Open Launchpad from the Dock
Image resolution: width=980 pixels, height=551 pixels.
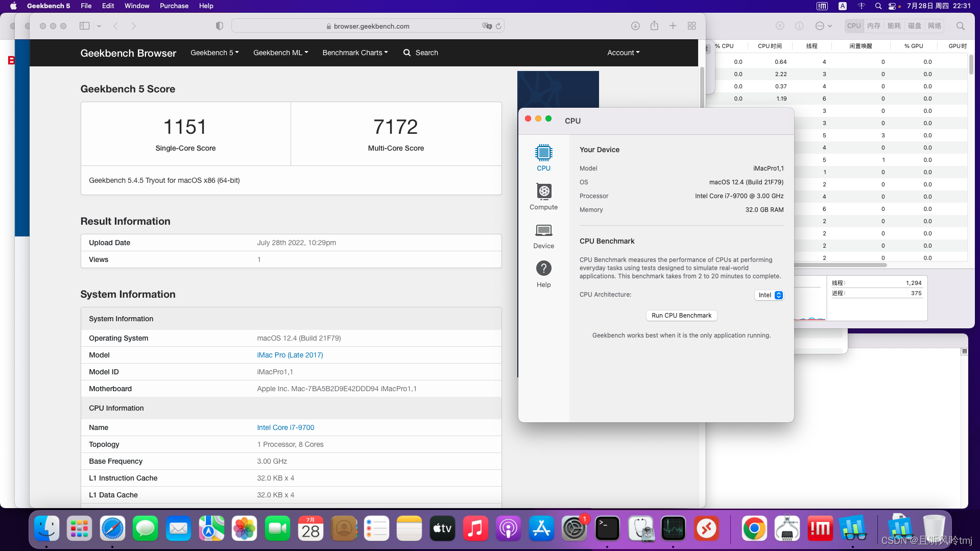point(79,529)
